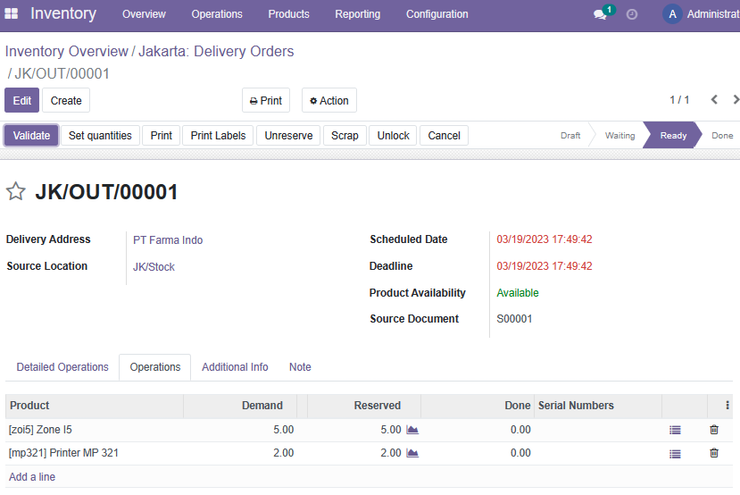The height and width of the screenshot is (495, 740).
Task: Click the Print Labels button
Action: (x=218, y=135)
